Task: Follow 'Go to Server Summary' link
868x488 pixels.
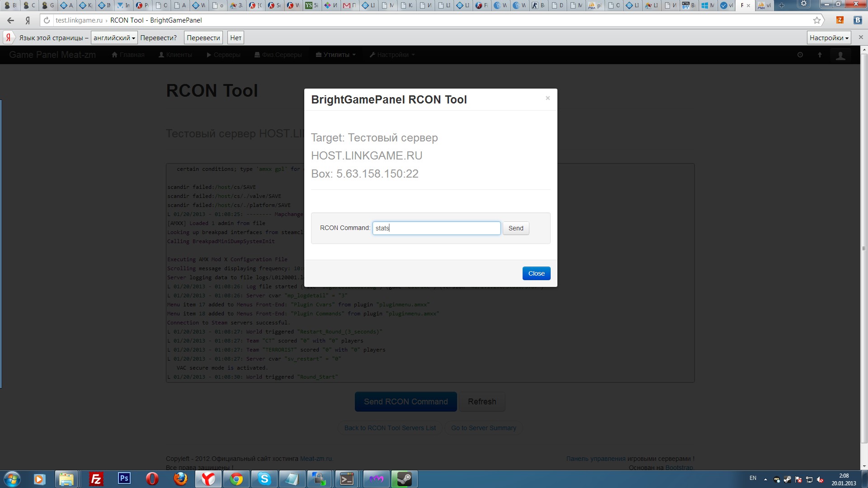Action: coord(483,428)
